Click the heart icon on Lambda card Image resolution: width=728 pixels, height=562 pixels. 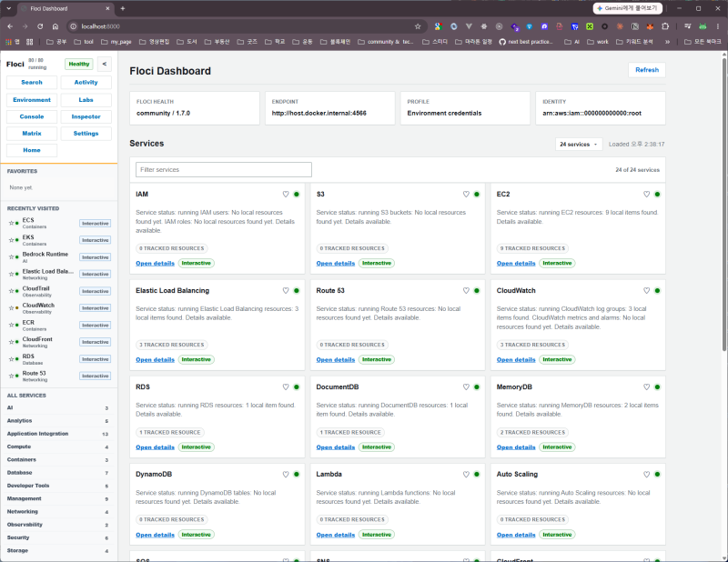[x=466, y=475]
